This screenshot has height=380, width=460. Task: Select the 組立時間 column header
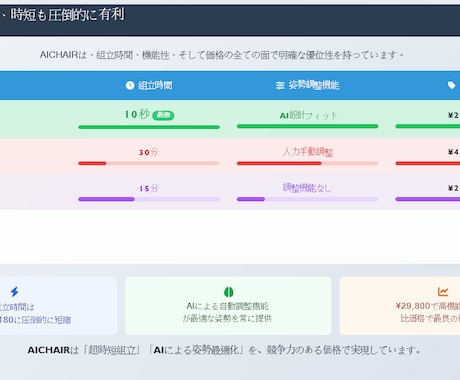[149, 86]
